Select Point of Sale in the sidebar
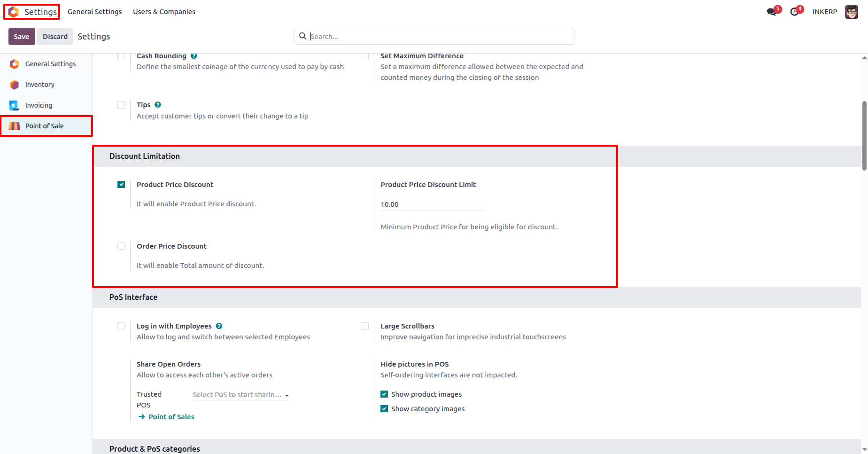The height and width of the screenshot is (454, 868). coord(46,126)
